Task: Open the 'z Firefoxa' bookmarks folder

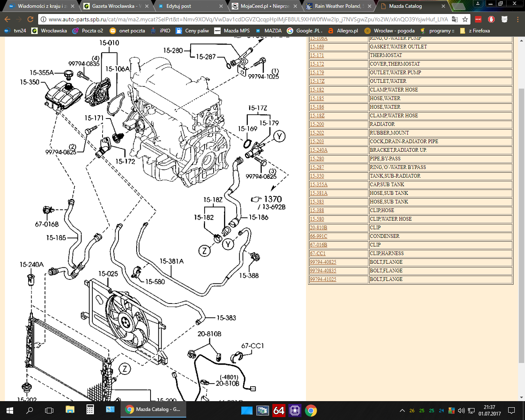Action: pos(475,31)
